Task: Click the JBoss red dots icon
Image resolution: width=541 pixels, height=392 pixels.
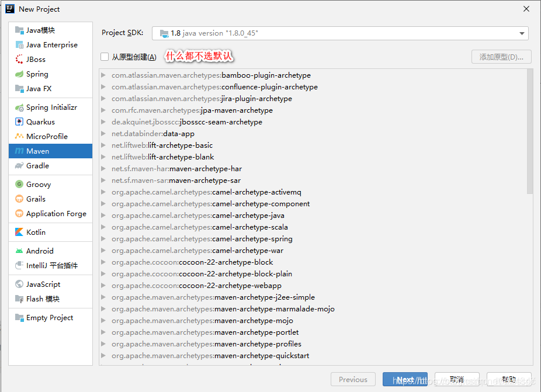Action: point(19,60)
